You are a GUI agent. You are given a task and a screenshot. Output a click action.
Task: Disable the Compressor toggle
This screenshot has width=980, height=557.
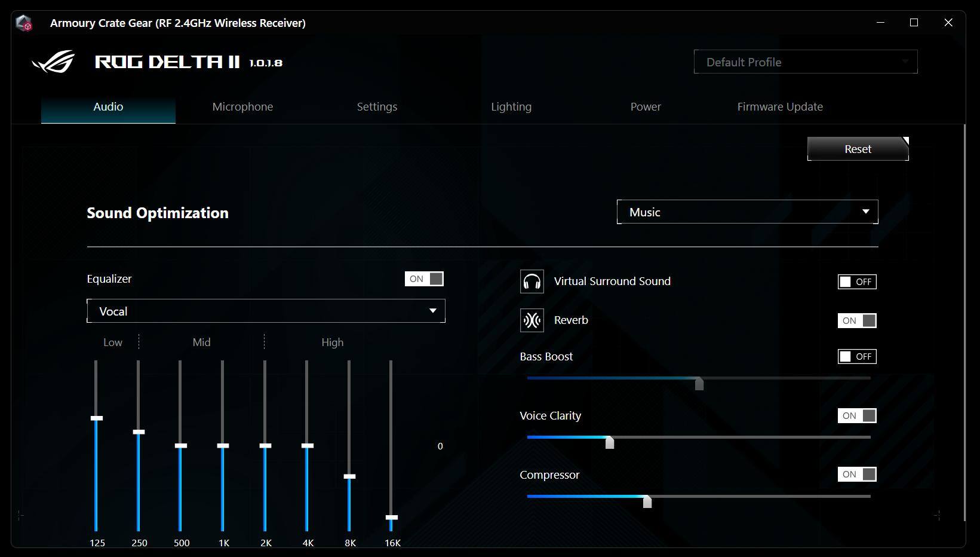[x=856, y=475]
